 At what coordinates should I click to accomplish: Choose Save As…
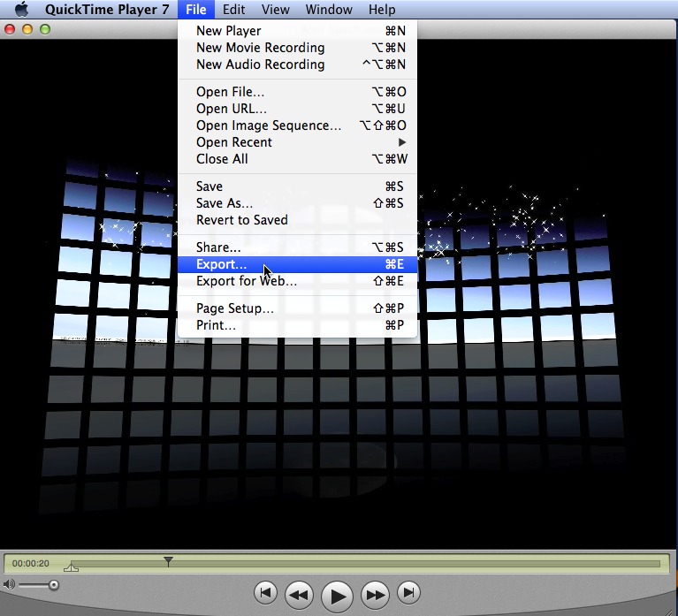coord(298,203)
